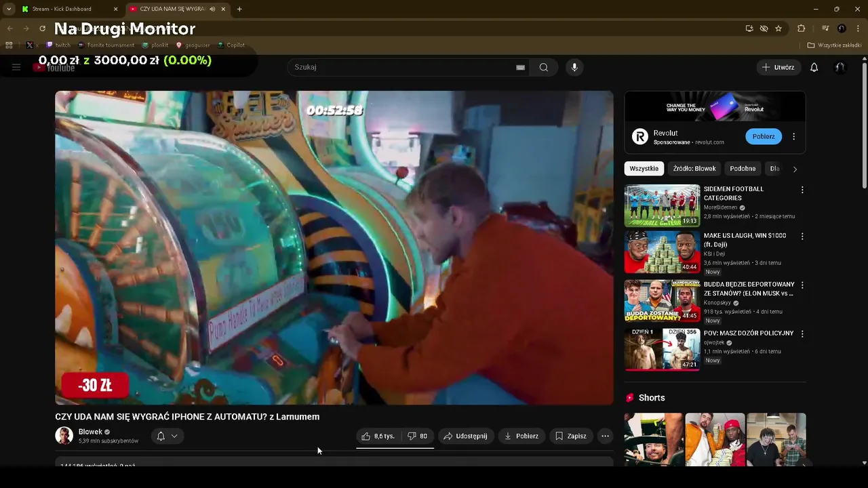Click the crossed-eye icon in address bar
The height and width of the screenshot is (488, 868).
coord(764,28)
